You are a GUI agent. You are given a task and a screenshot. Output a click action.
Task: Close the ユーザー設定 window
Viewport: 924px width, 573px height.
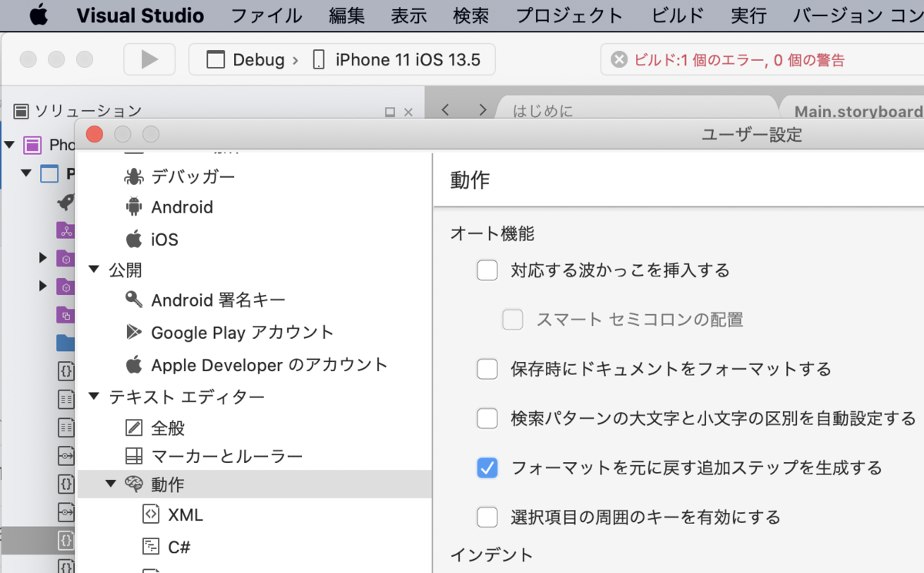click(95, 134)
